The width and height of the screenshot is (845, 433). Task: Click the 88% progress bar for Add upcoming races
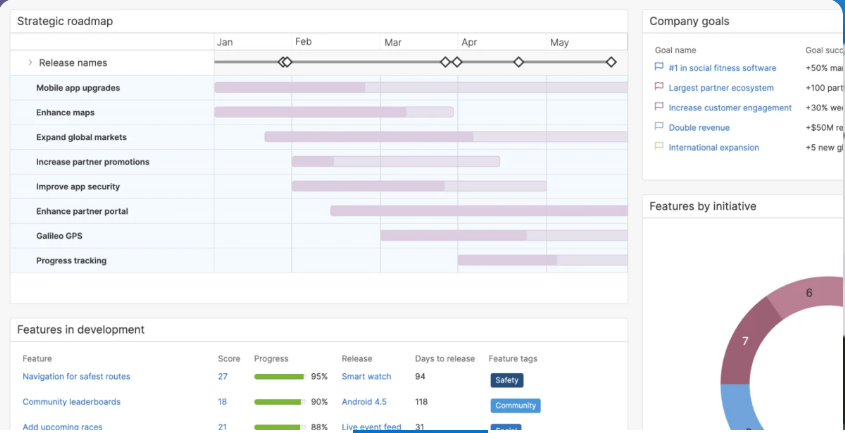tap(280, 427)
